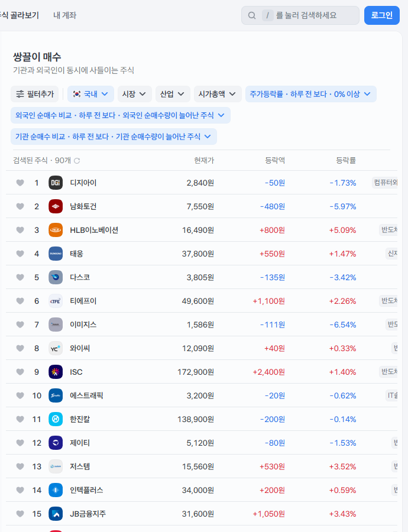
Task: Click the 이미지스 stock logo icon
Action: (56, 325)
